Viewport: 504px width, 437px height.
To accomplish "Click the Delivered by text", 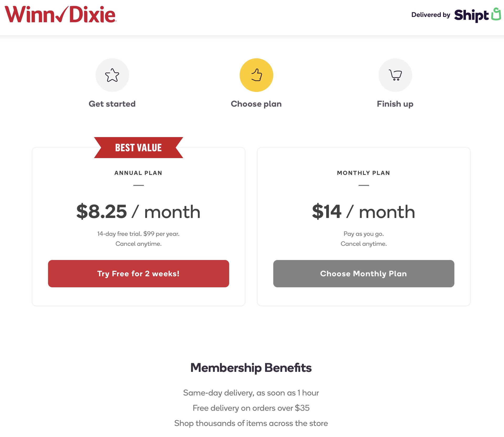I will click(431, 15).
